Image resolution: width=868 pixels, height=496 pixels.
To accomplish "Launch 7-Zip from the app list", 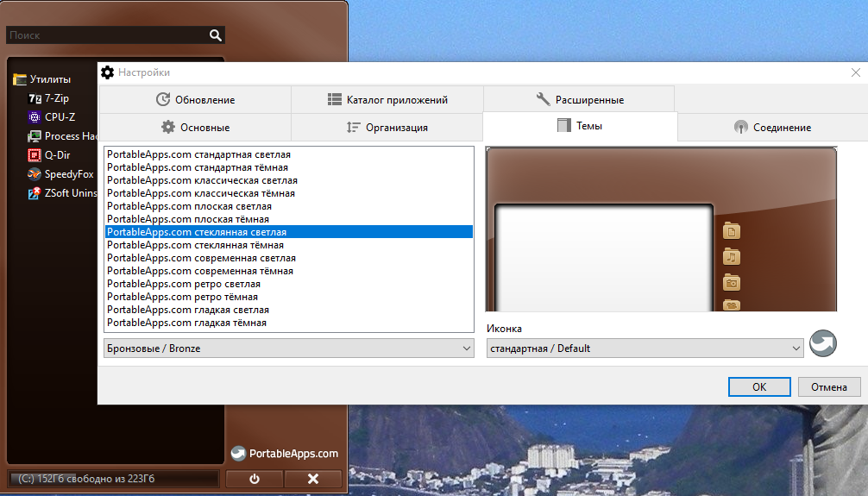I will (48, 98).
